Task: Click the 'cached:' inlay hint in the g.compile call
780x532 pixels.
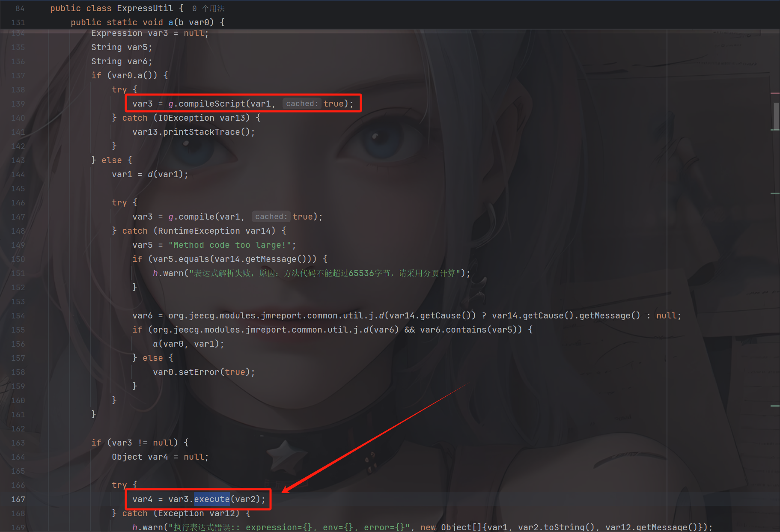Action: pyautogui.click(x=271, y=217)
